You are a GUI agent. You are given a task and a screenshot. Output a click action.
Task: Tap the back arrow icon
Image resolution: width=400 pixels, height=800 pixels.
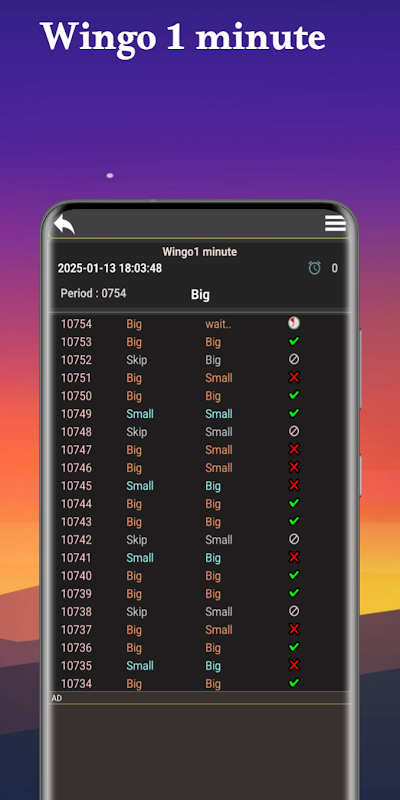pyautogui.click(x=65, y=224)
